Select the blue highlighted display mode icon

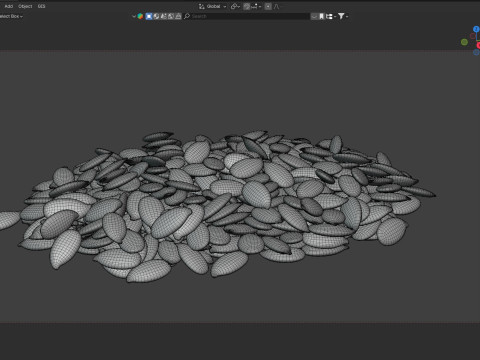coord(149,16)
